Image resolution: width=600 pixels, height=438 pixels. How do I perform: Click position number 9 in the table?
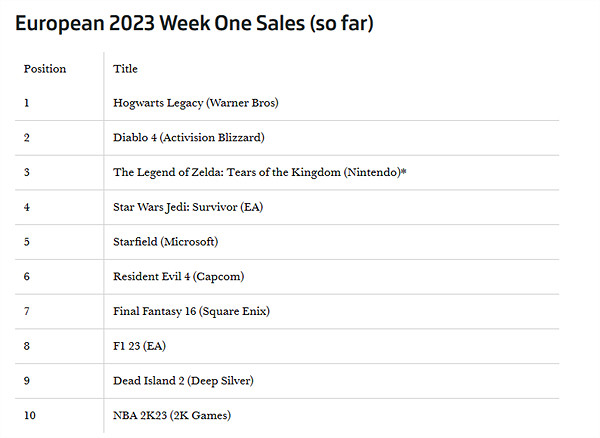coord(27,380)
